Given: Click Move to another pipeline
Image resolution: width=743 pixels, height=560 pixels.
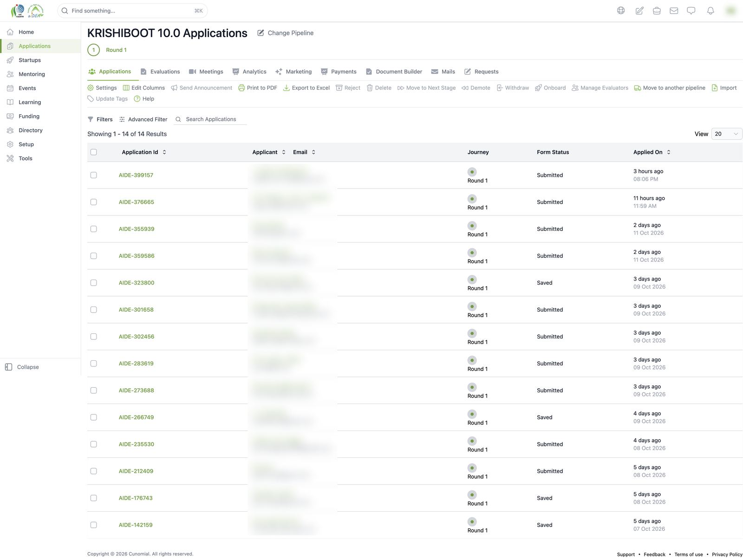Looking at the screenshot, I should click(x=670, y=88).
